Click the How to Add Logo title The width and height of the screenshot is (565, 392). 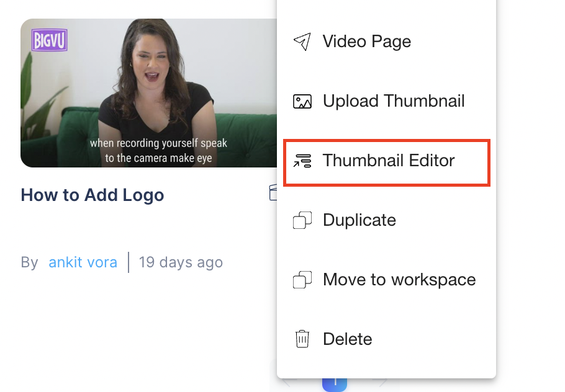(x=93, y=195)
